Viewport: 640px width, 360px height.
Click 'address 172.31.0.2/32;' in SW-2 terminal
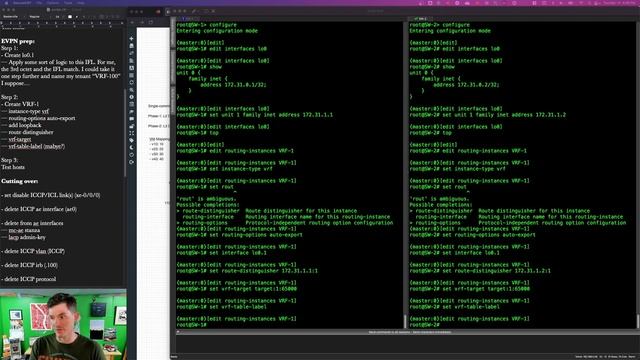tap(466, 85)
